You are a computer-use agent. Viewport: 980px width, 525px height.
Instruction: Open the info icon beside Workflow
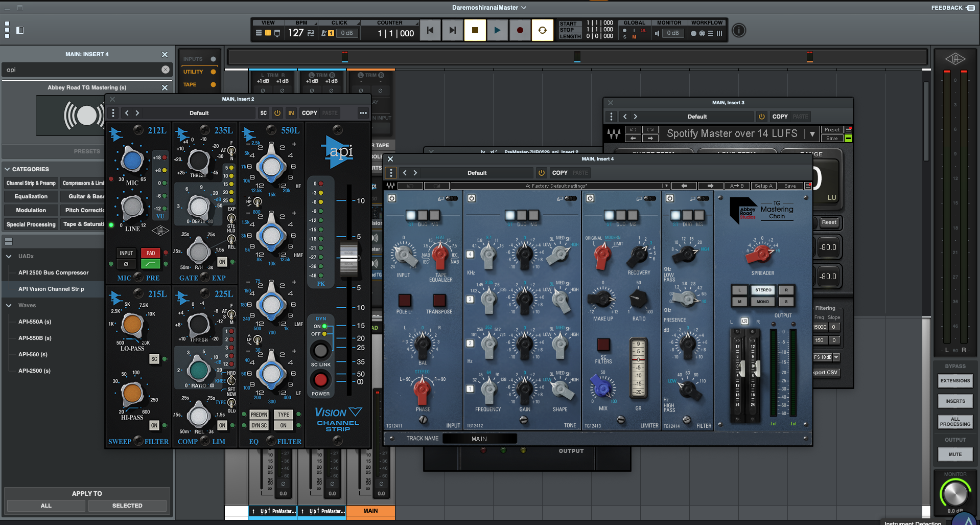pos(739,31)
